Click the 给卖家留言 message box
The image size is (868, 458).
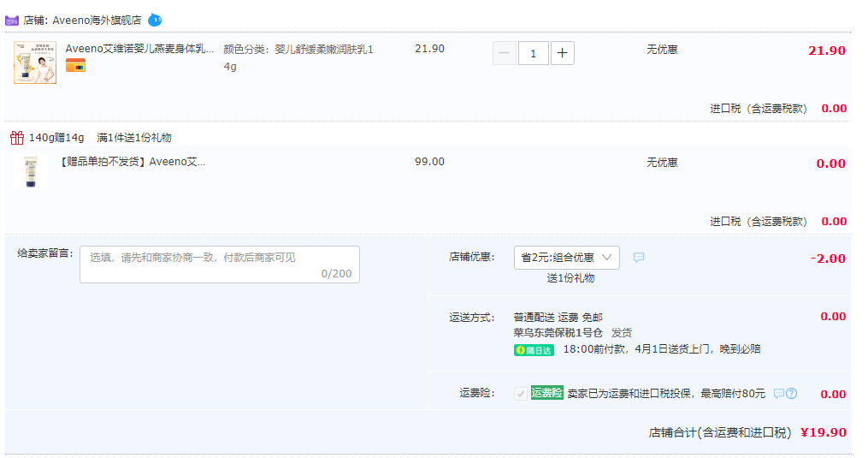point(220,265)
